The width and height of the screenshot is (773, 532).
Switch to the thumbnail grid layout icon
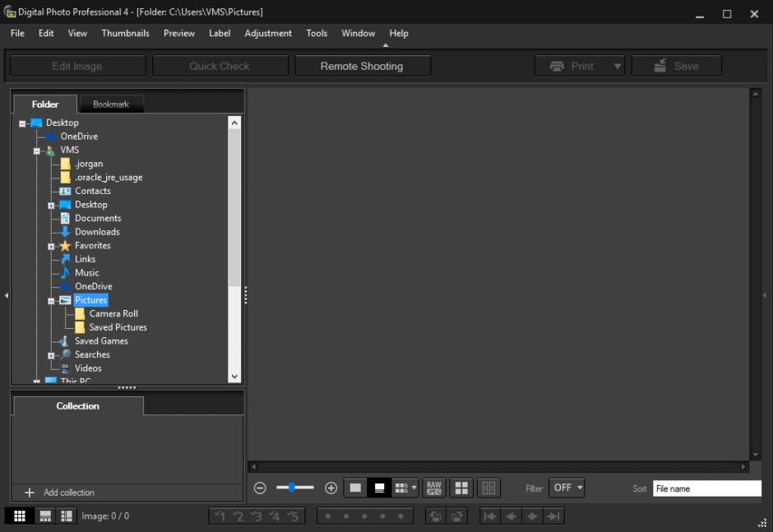pos(20,516)
